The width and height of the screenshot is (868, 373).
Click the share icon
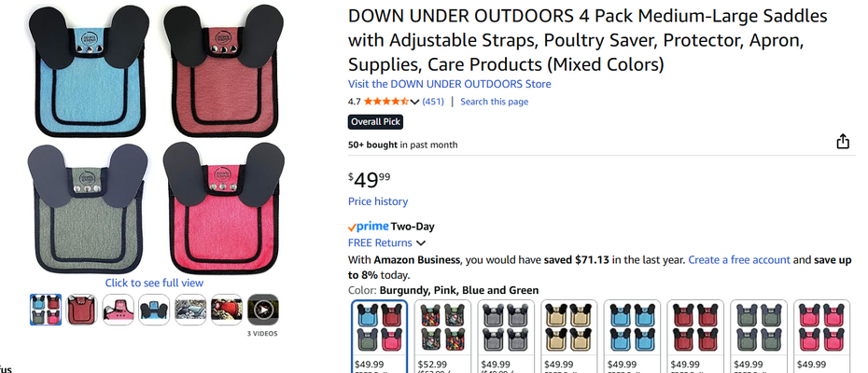[843, 142]
